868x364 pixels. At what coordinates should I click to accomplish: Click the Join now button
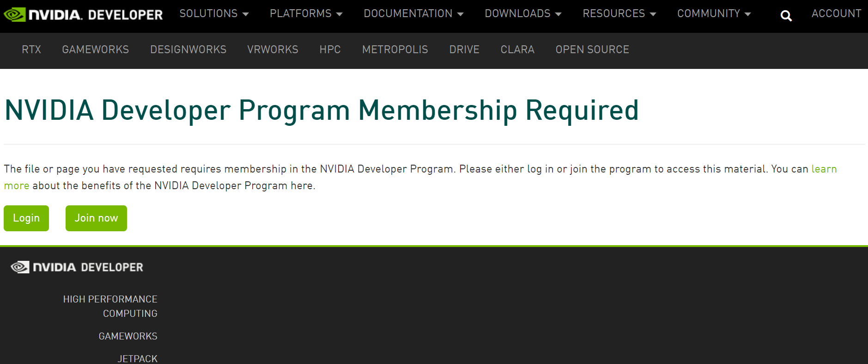[x=96, y=218]
